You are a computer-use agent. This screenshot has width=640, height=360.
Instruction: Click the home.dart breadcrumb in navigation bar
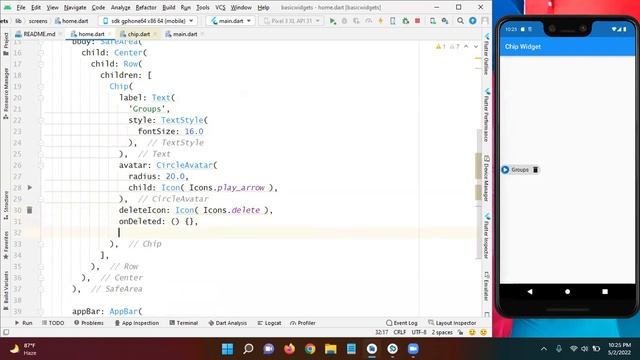72,21
